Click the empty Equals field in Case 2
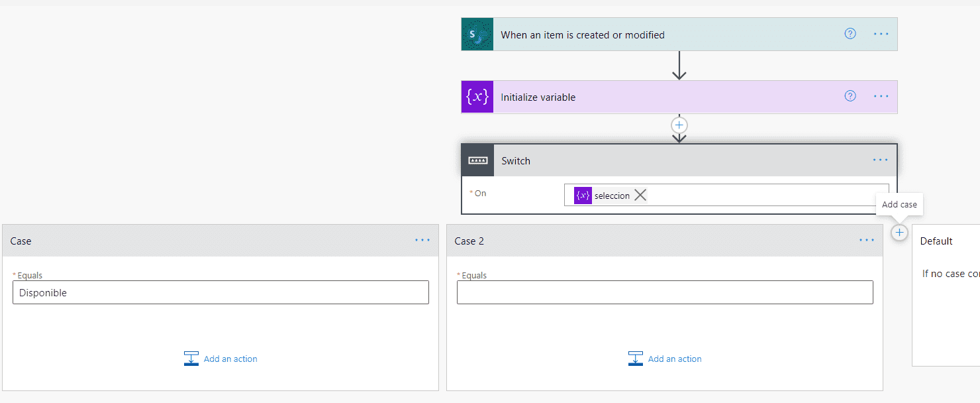980x403 pixels. click(x=664, y=292)
